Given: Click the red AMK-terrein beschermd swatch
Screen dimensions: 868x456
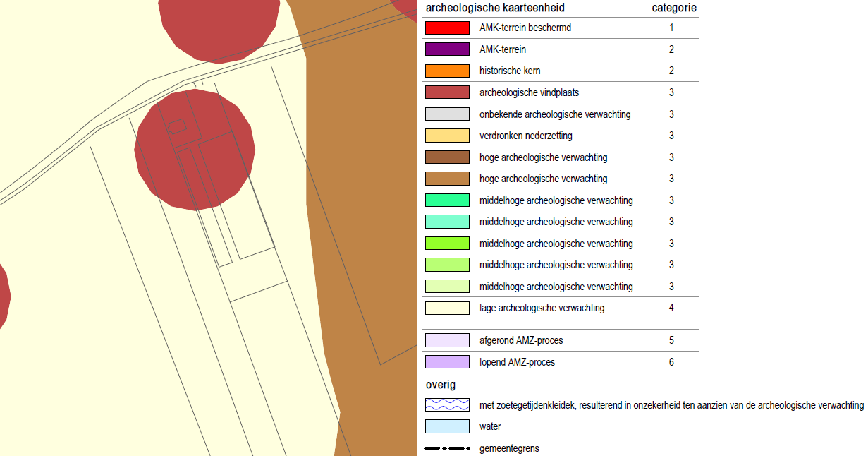Looking at the screenshot, I should pos(447,28).
